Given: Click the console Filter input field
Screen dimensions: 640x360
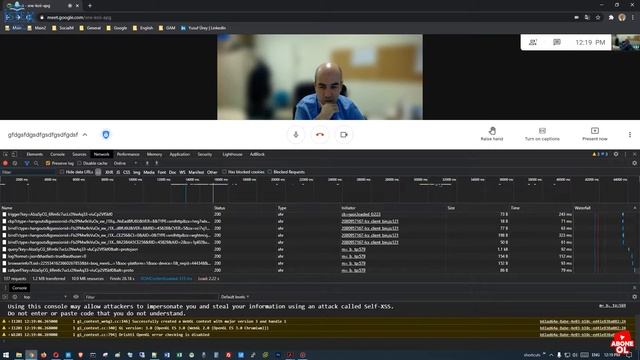Looking at the screenshot, I should (x=150, y=297).
